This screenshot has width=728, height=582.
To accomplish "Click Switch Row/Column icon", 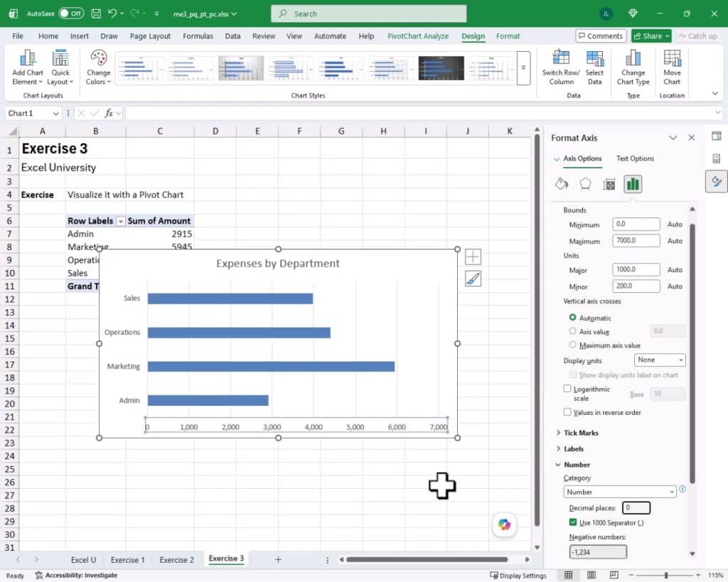I will coord(561,58).
